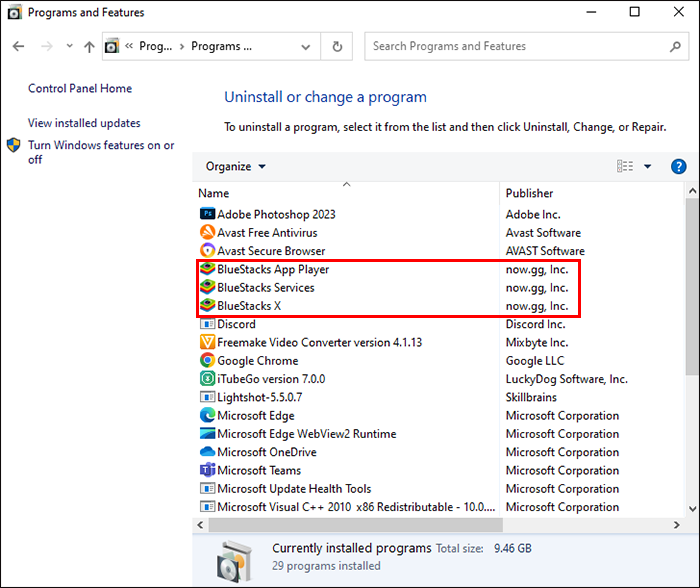This screenshot has width=700, height=588.
Task: Open View installed updates
Action: (x=84, y=123)
